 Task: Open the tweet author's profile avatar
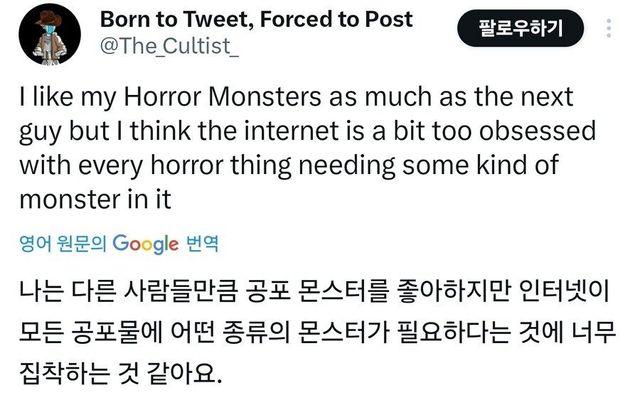coord(50,33)
